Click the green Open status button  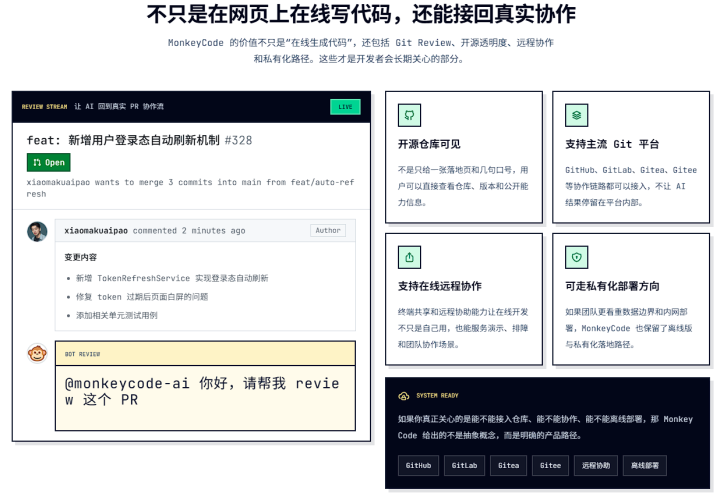(48, 162)
